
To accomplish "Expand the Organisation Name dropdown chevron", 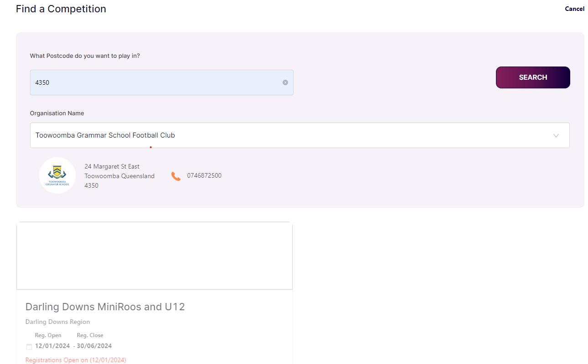I will [556, 136].
